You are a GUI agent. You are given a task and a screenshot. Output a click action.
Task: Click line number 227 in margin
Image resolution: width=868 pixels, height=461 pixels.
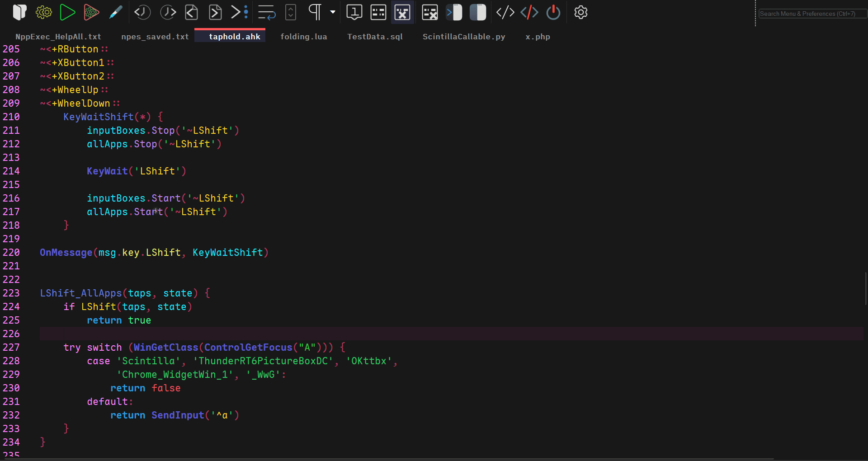(x=11, y=348)
